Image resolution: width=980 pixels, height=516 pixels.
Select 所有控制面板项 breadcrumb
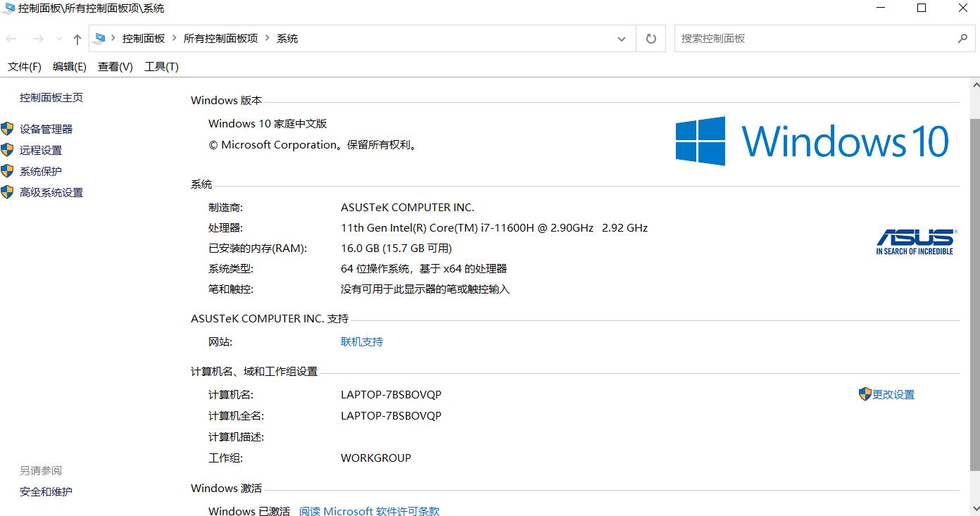pyautogui.click(x=220, y=39)
